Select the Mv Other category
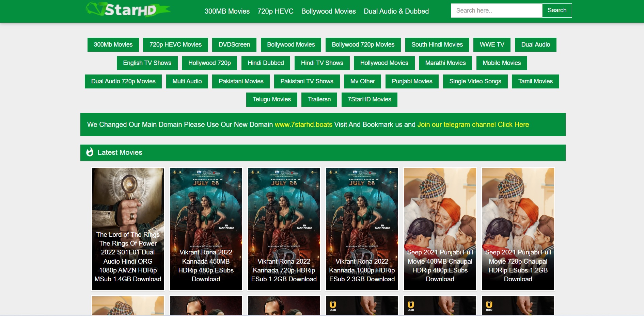The image size is (644, 316). coord(363,81)
